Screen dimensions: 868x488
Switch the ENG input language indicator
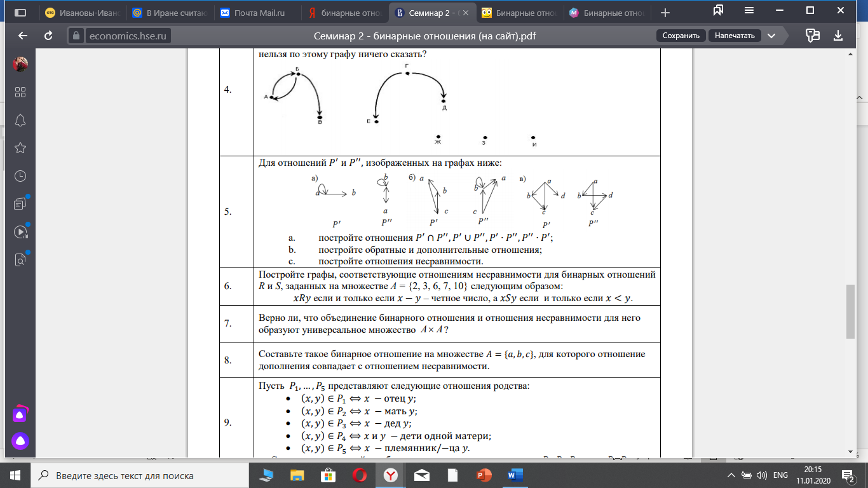pos(781,475)
